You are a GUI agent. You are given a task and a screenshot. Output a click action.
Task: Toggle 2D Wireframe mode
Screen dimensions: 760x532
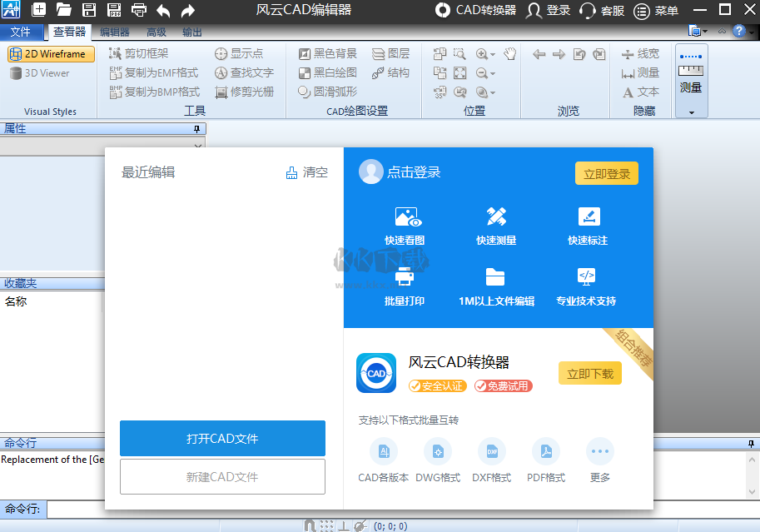[x=50, y=53]
